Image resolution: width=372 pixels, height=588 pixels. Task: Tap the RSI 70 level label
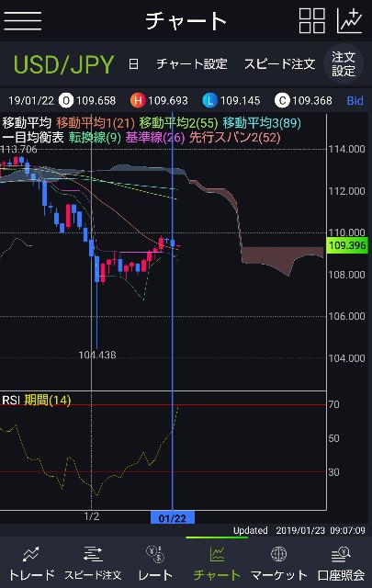pyautogui.click(x=333, y=404)
